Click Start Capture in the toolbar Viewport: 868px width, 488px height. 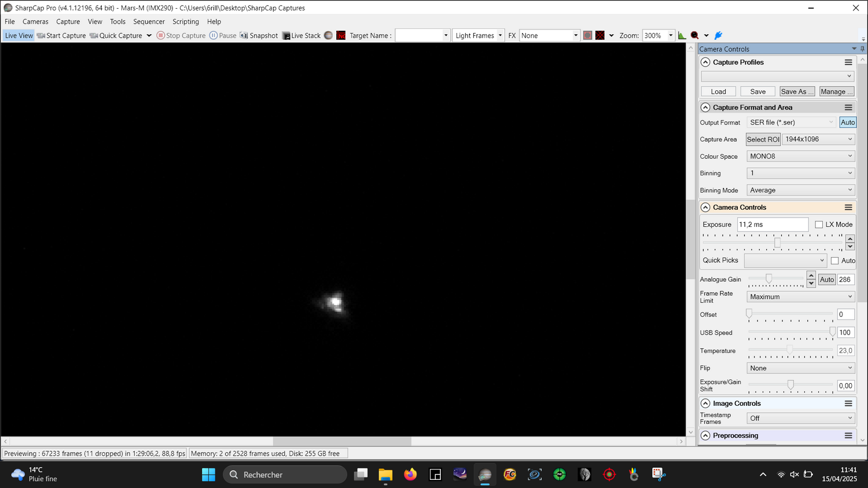point(61,35)
